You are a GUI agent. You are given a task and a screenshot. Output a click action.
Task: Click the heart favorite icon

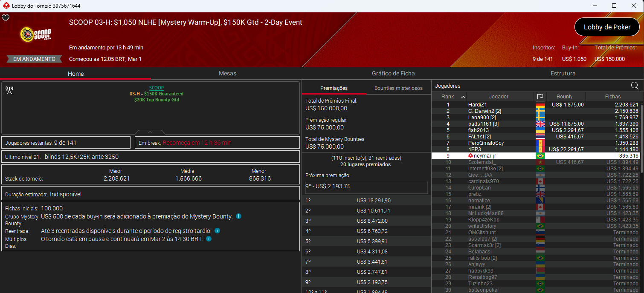6,18
